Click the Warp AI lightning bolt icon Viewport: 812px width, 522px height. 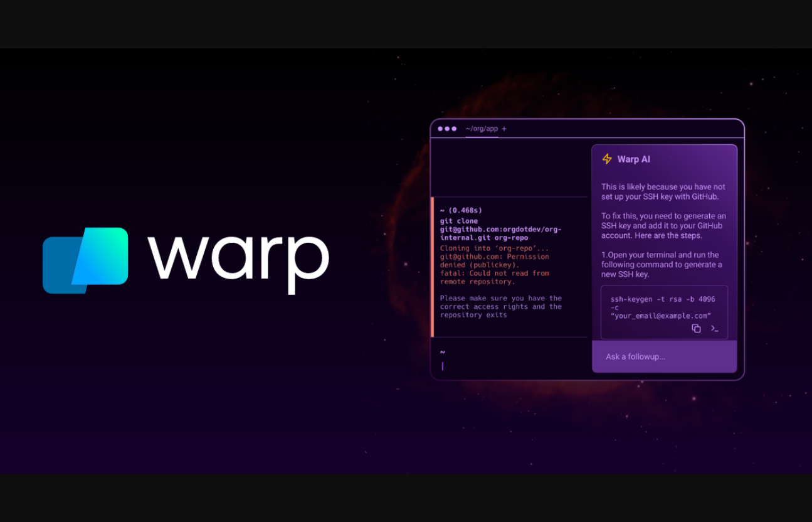click(x=606, y=159)
